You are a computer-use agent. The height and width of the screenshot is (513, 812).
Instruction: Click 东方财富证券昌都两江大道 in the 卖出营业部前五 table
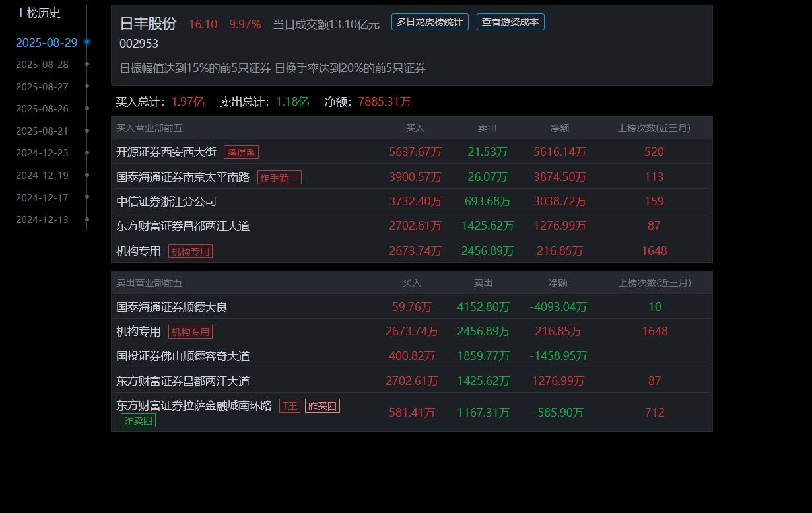tap(183, 381)
